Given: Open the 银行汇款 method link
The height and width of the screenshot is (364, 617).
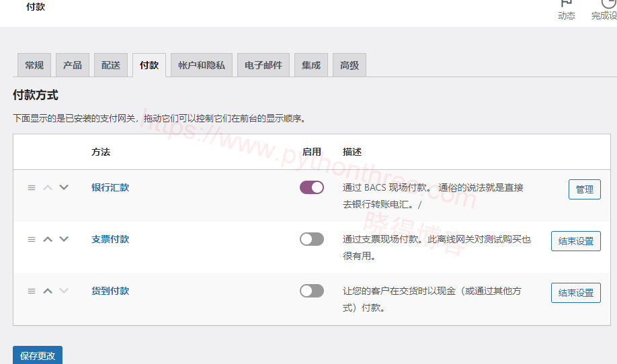Looking at the screenshot, I should pos(110,187).
